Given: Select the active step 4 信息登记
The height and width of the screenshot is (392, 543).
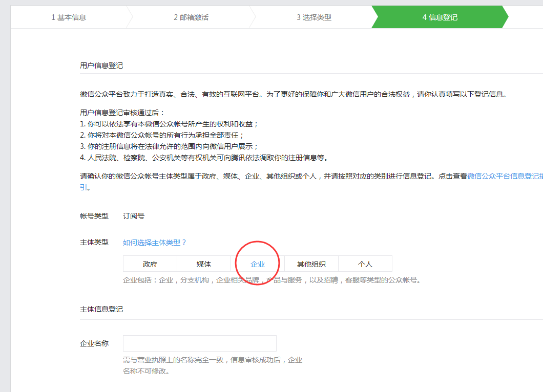Looking at the screenshot, I should 440,17.
